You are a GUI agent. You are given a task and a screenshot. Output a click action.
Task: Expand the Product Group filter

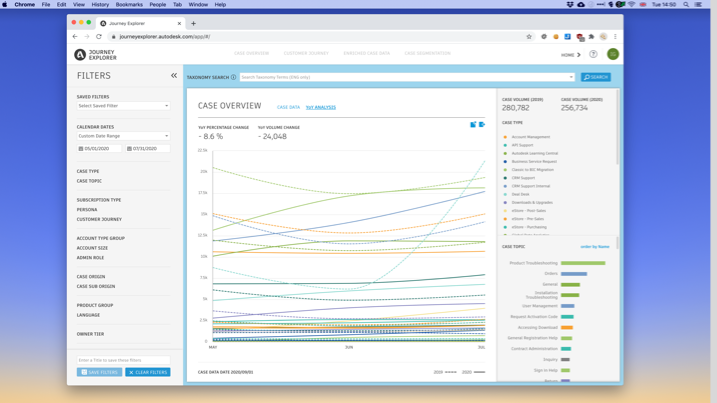95,306
